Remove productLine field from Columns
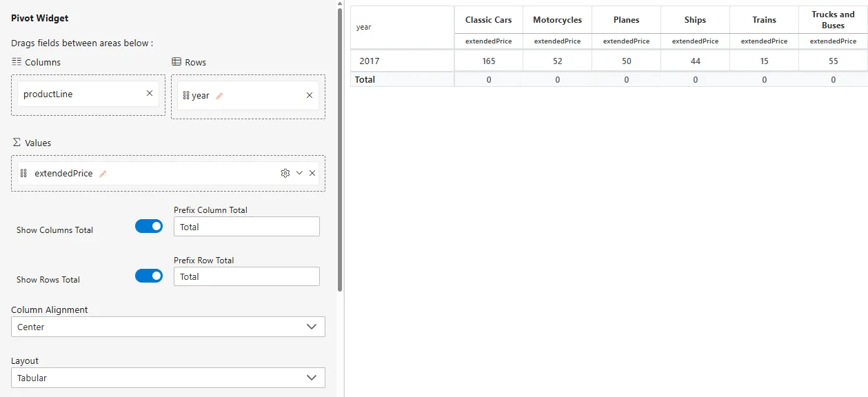 pos(150,94)
